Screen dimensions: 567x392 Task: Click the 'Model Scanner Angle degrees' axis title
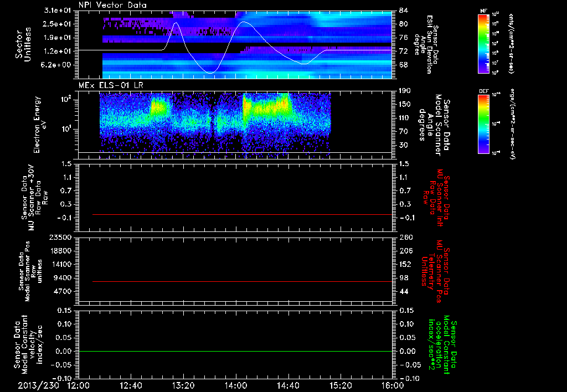pos(435,125)
